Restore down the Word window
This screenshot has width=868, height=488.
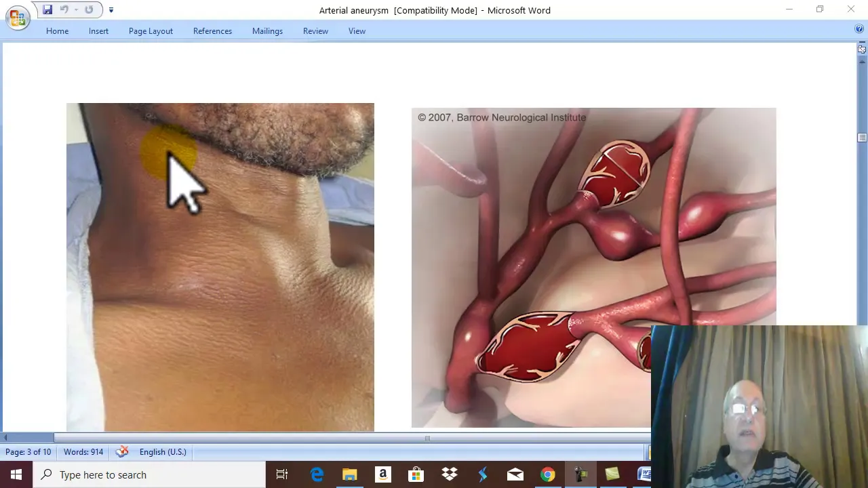820,9
